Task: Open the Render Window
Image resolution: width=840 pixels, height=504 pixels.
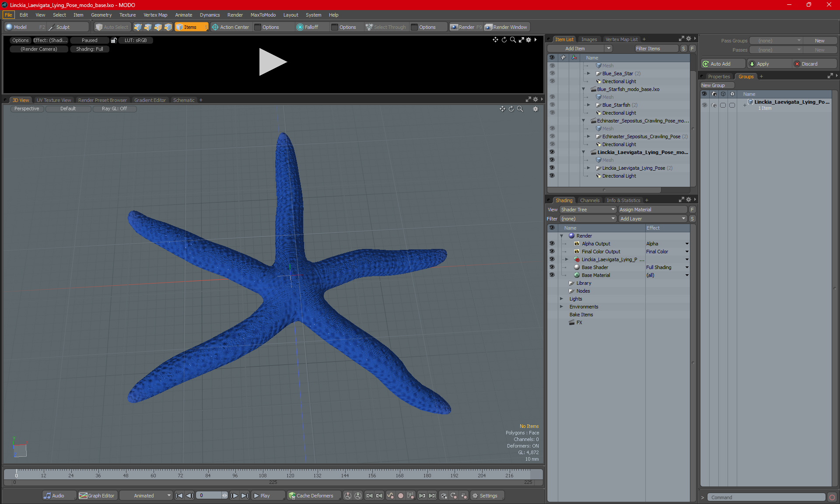Action: [506, 27]
